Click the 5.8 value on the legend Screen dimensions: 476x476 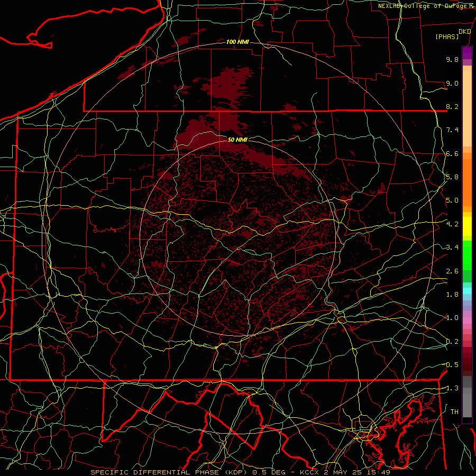coord(452,177)
